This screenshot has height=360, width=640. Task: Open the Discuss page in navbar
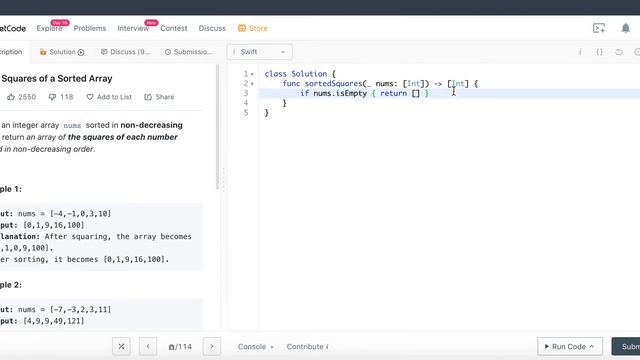click(212, 28)
